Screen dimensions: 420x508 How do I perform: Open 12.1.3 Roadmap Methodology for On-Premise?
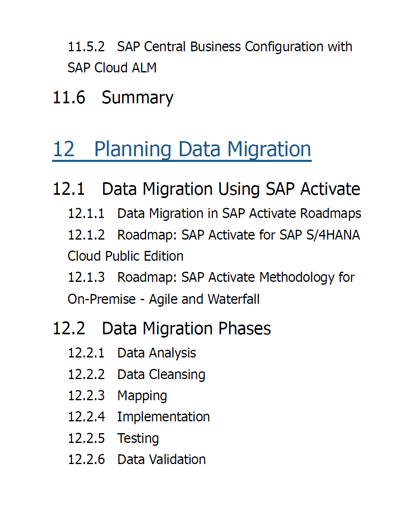(211, 288)
